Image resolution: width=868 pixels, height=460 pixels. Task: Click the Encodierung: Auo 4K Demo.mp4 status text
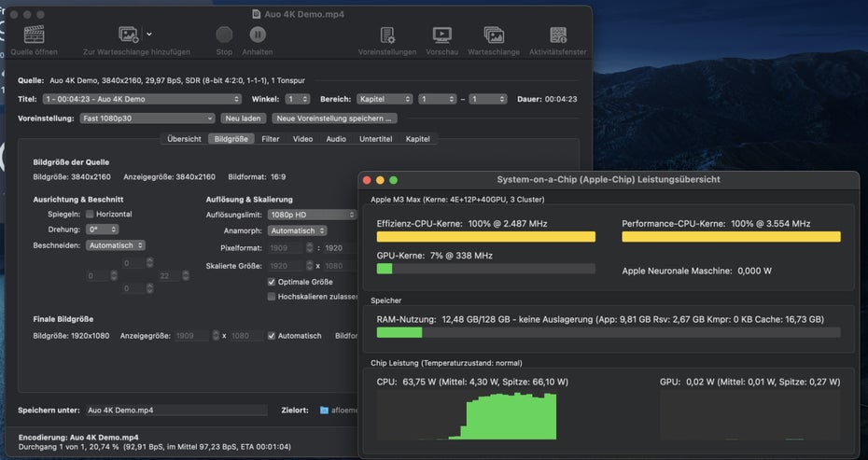(x=78, y=437)
